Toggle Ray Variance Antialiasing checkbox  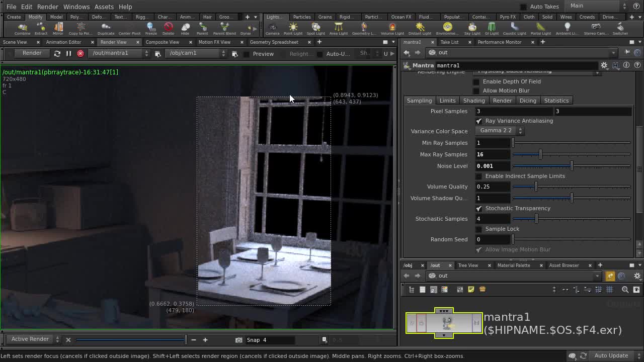click(x=478, y=121)
